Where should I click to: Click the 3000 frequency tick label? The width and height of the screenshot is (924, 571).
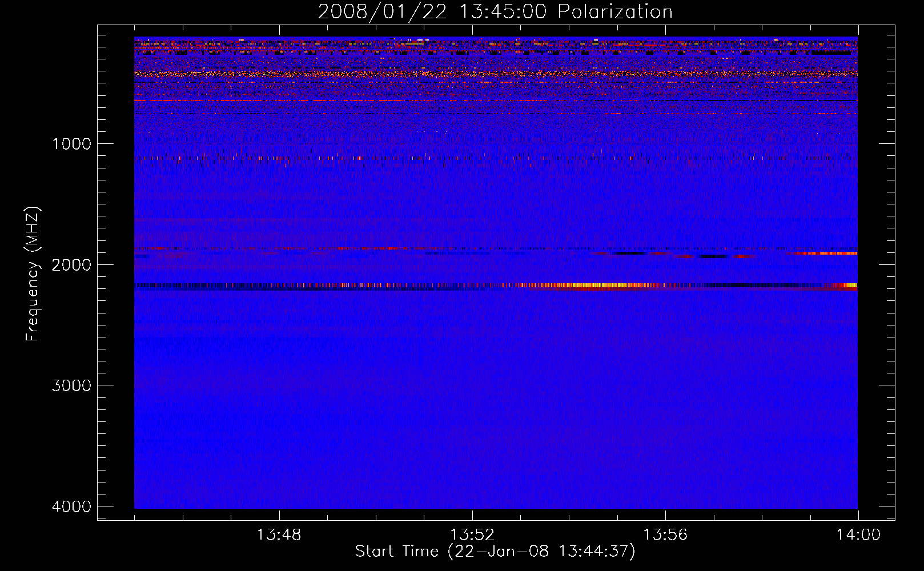(71, 385)
